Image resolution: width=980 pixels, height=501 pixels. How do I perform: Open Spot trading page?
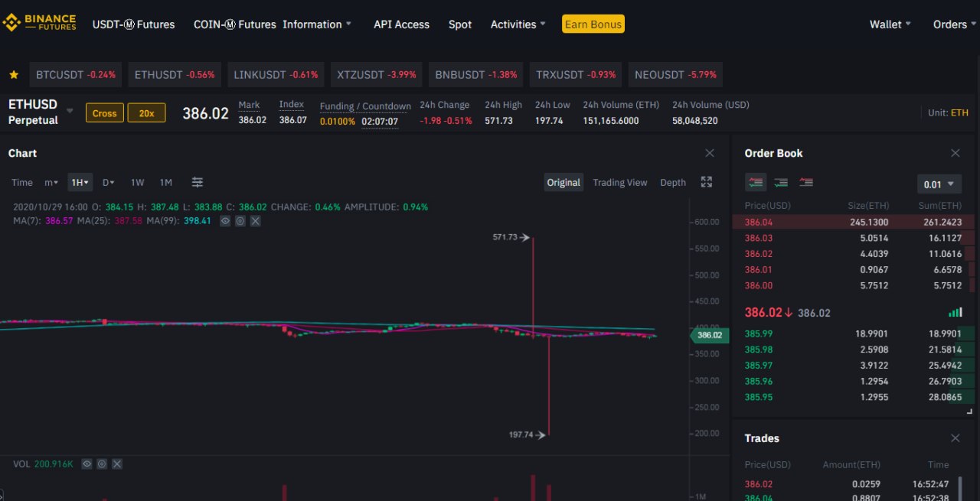pyautogui.click(x=460, y=24)
